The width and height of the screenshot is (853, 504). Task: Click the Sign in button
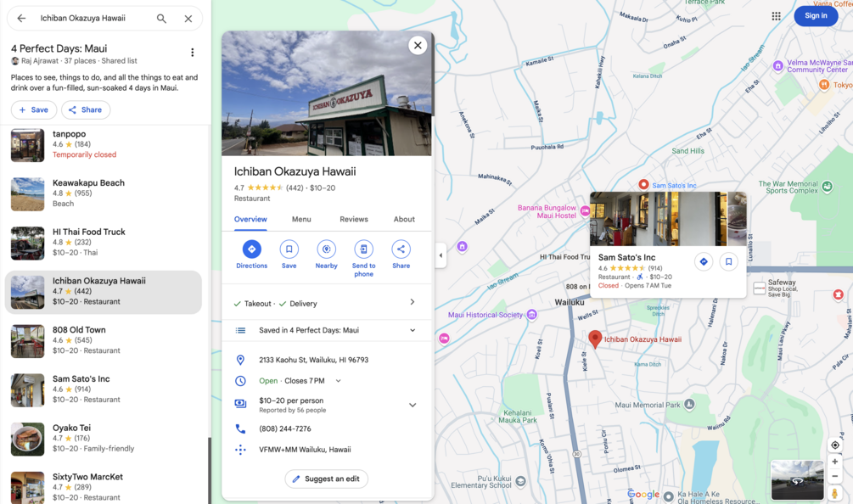(x=816, y=16)
